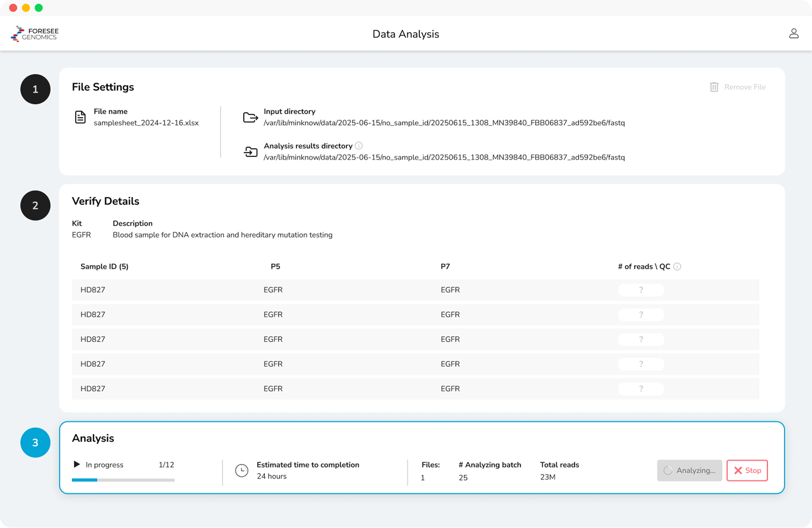Click the Remove File trash icon
The image size is (812, 528).
click(x=714, y=87)
